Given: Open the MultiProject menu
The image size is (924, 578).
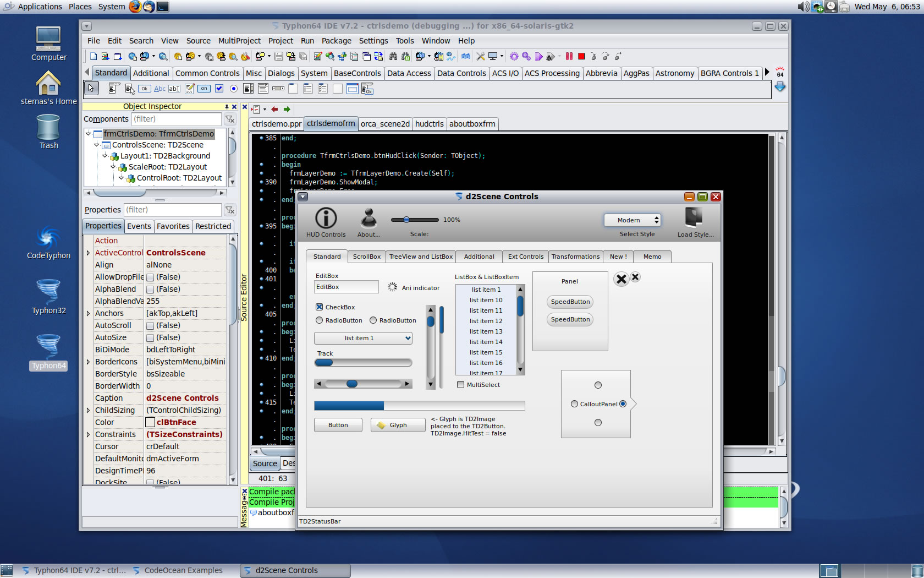Looking at the screenshot, I should point(239,41).
